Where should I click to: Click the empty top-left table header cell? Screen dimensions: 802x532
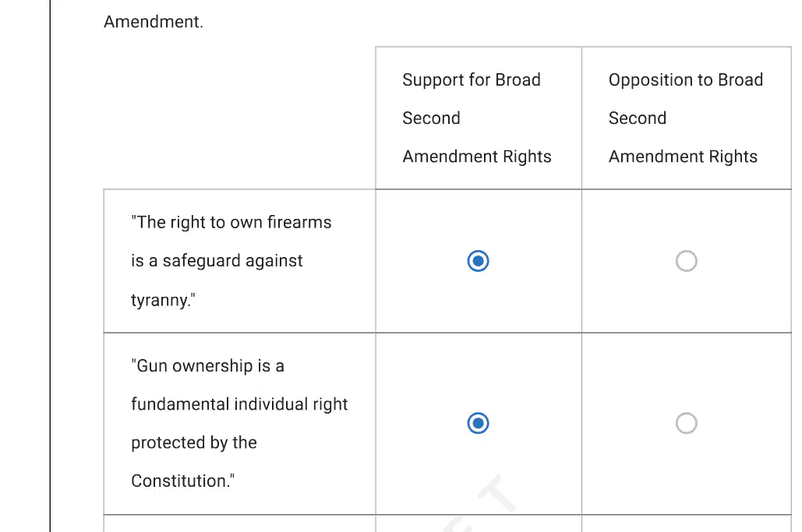239,118
